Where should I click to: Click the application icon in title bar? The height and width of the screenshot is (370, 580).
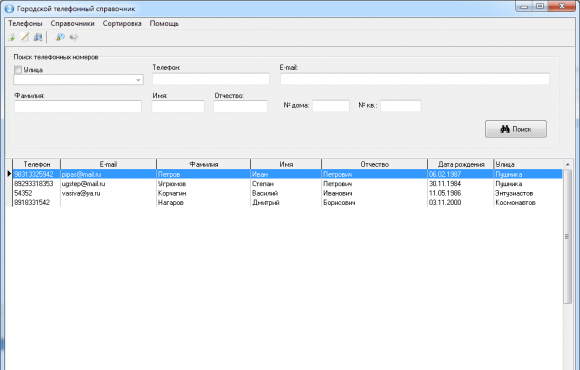[x=9, y=8]
